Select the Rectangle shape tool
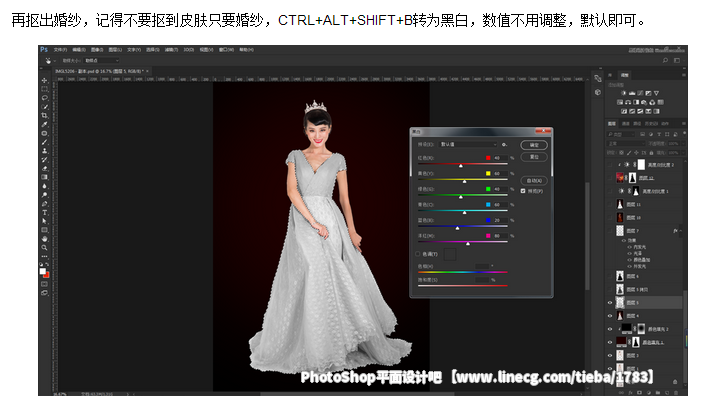The image size is (709, 396). point(44,230)
